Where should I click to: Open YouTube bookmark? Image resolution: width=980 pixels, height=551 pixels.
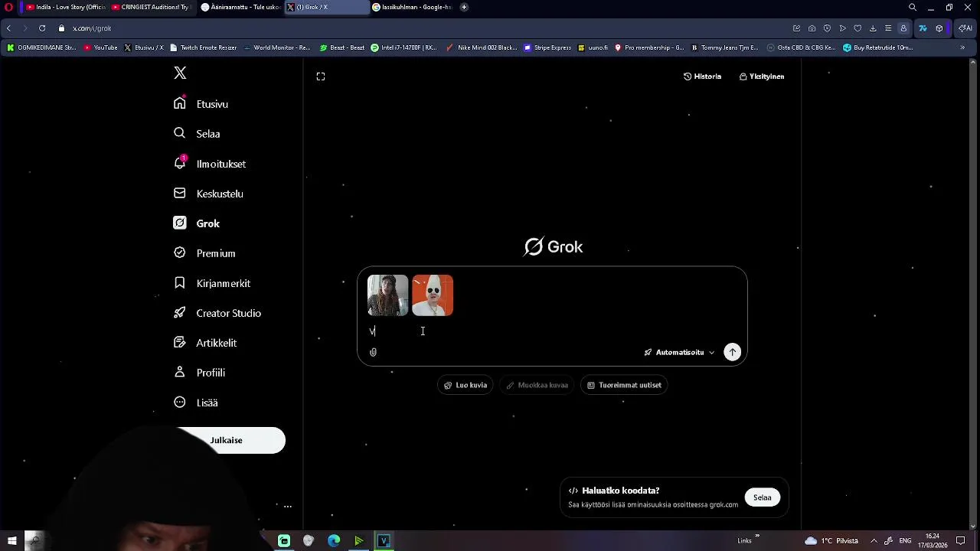click(101, 47)
